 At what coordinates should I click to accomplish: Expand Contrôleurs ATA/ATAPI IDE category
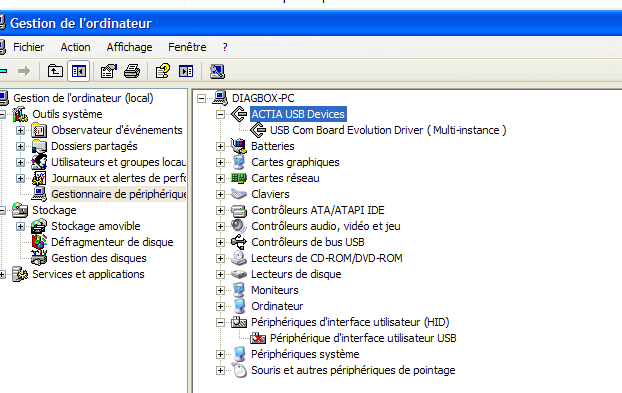click(x=221, y=210)
